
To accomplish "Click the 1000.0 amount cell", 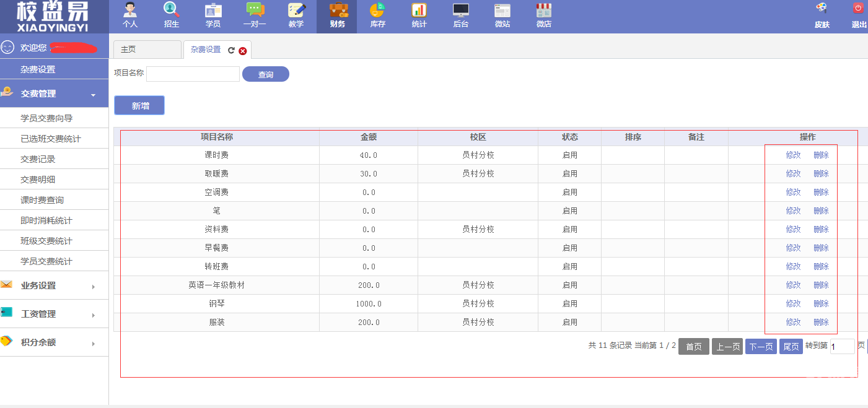I will click(x=369, y=304).
